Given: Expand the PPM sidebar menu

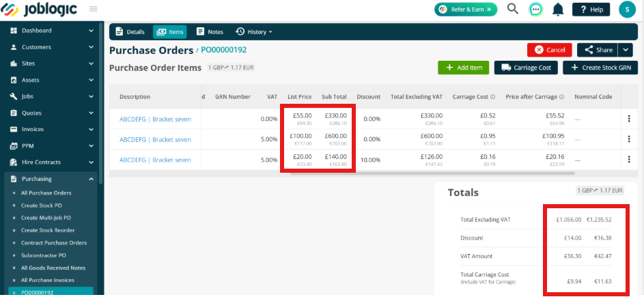Looking at the screenshot, I should click(52, 146).
